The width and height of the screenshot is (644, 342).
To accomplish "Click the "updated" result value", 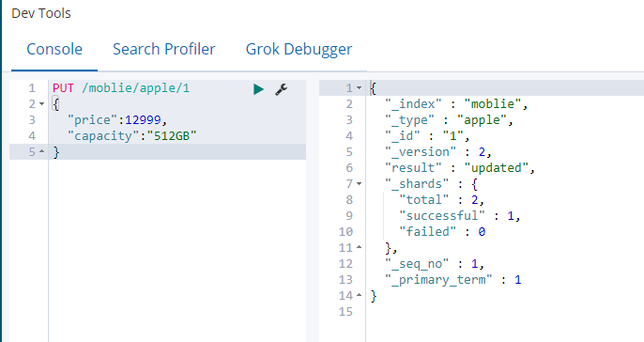I will [x=496, y=168].
